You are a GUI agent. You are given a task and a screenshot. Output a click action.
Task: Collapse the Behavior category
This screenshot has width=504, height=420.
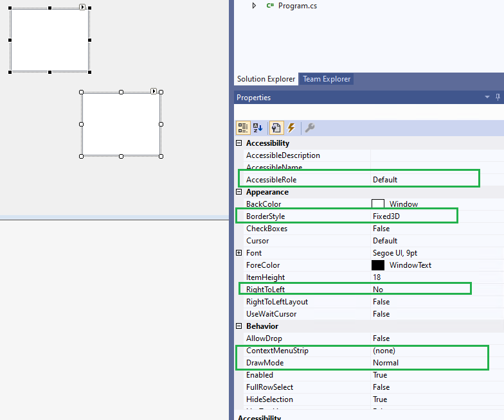239,326
